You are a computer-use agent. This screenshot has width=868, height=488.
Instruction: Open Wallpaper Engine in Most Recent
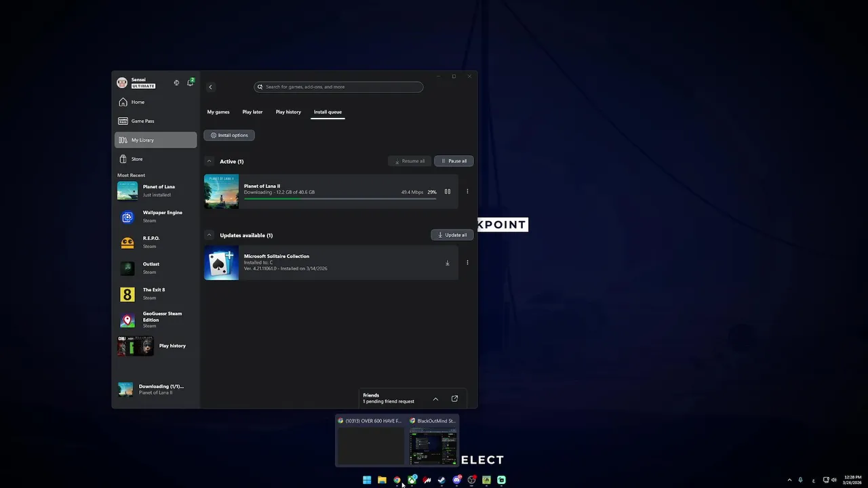coord(156,216)
